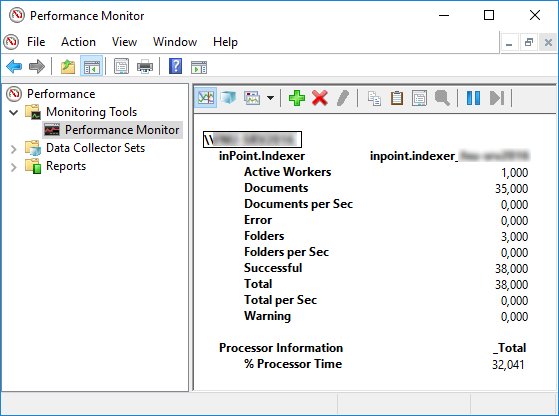This screenshot has height=416, width=559.
Task: Select the Total per Sec counter
Action: [280, 300]
